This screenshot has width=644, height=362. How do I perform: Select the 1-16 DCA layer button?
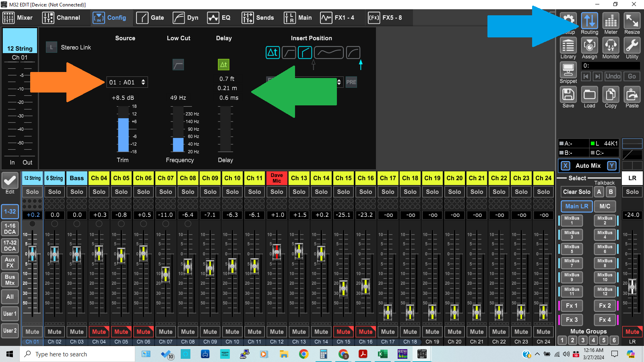pos(10,228)
